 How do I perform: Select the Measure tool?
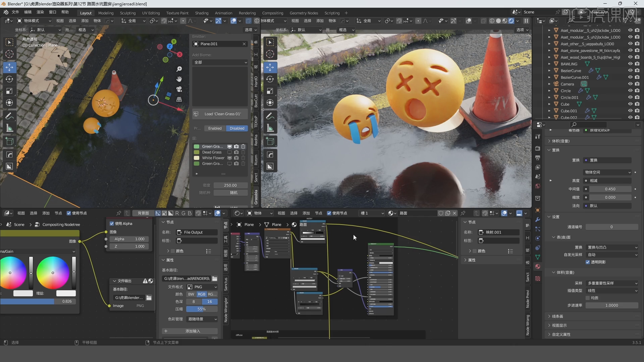(9, 128)
